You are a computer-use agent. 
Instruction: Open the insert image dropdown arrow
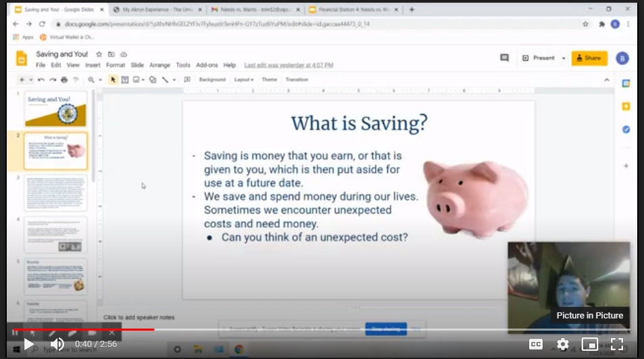tap(143, 80)
